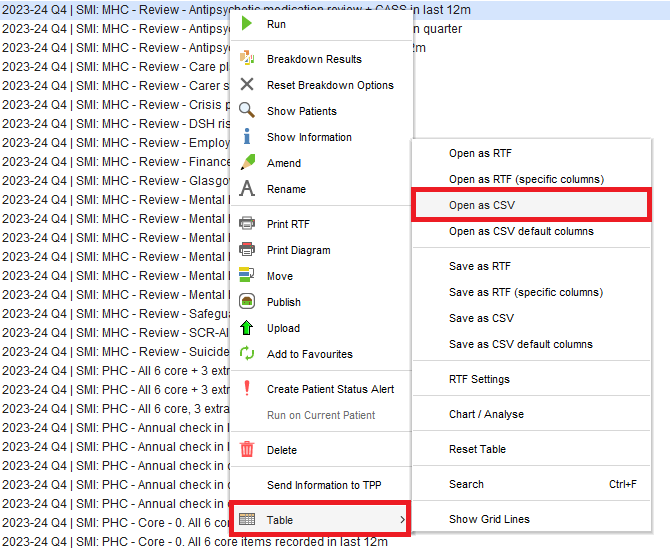Select report row 'Review - Safegu'
The image size is (670, 554).
coord(115,314)
